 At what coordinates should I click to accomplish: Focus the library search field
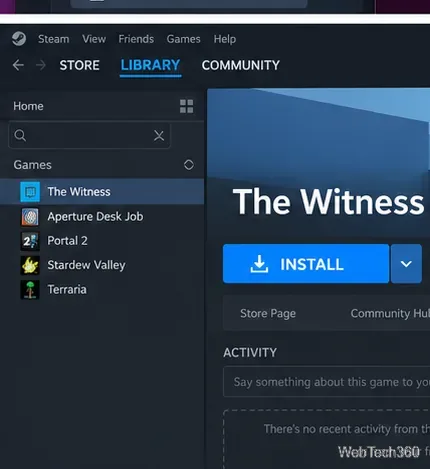point(89,135)
